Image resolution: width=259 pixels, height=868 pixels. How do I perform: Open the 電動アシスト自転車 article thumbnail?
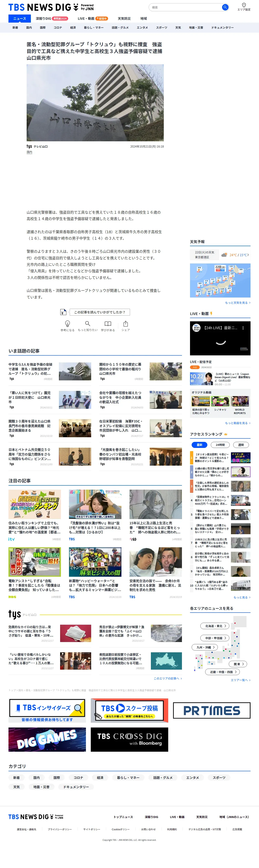35,562
